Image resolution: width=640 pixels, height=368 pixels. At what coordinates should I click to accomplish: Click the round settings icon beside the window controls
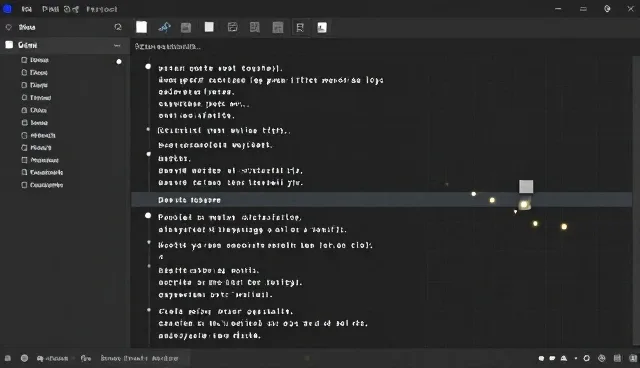(607, 9)
